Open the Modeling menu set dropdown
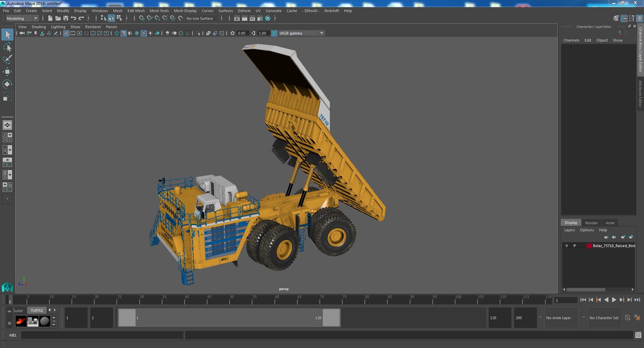This screenshot has height=348, width=644. [x=22, y=18]
